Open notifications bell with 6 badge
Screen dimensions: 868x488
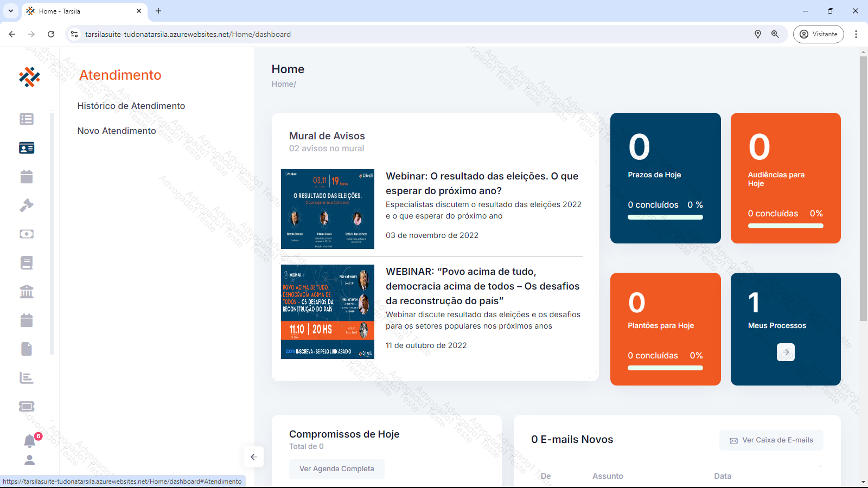pyautogui.click(x=30, y=441)
